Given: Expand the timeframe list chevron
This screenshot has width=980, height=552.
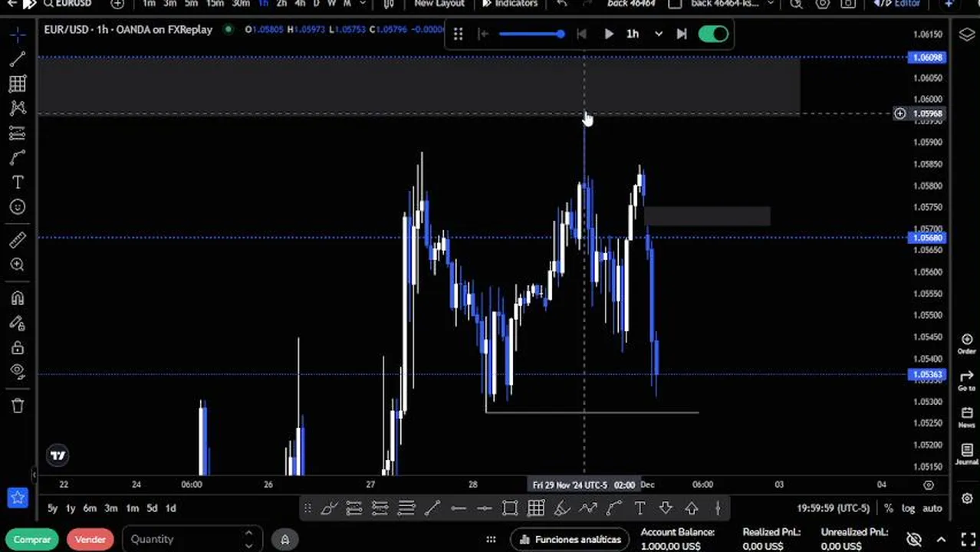Looking at the screenshot, I should click(x=363, y=4).
